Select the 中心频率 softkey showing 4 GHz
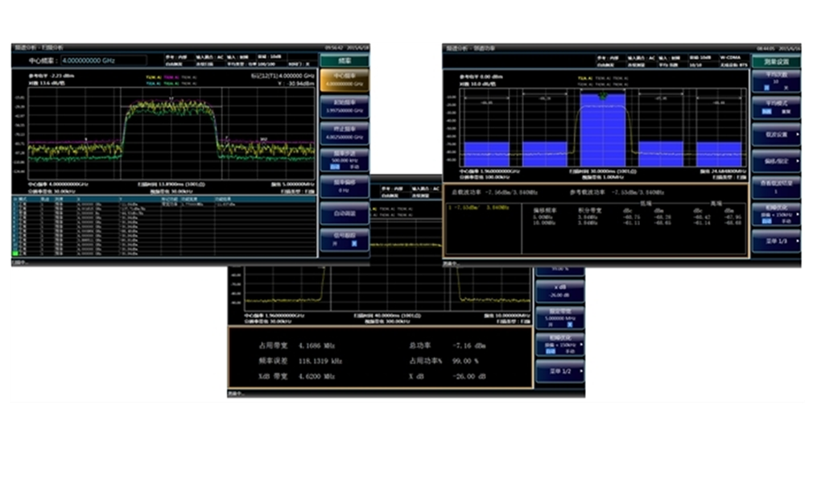The image size is (813, 504). pos(344,81)
